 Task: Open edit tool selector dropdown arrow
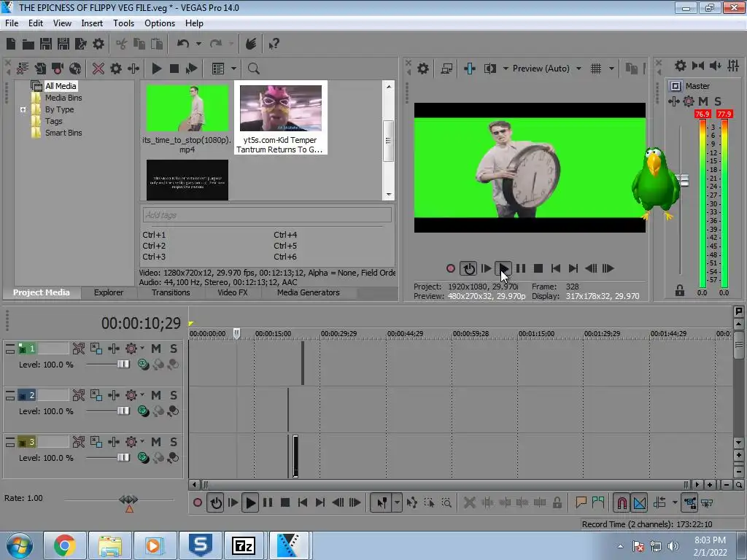(x=397, y=502)
